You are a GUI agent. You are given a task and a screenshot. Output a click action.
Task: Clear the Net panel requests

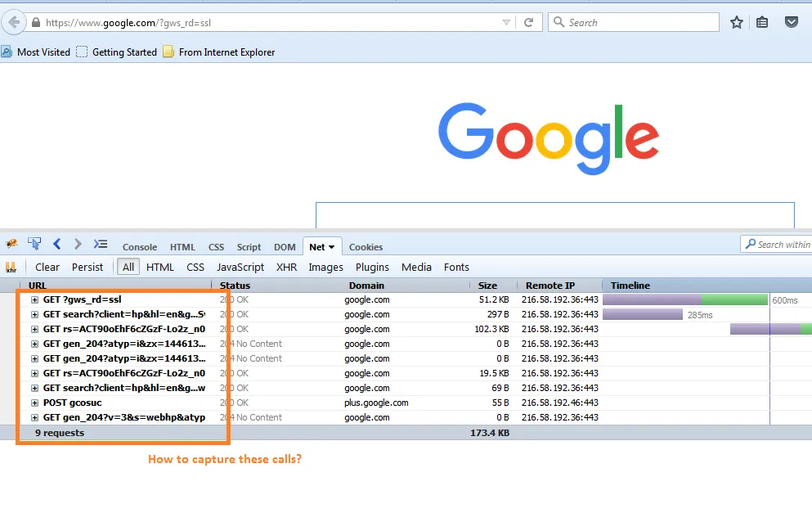[x=47, y=268]
